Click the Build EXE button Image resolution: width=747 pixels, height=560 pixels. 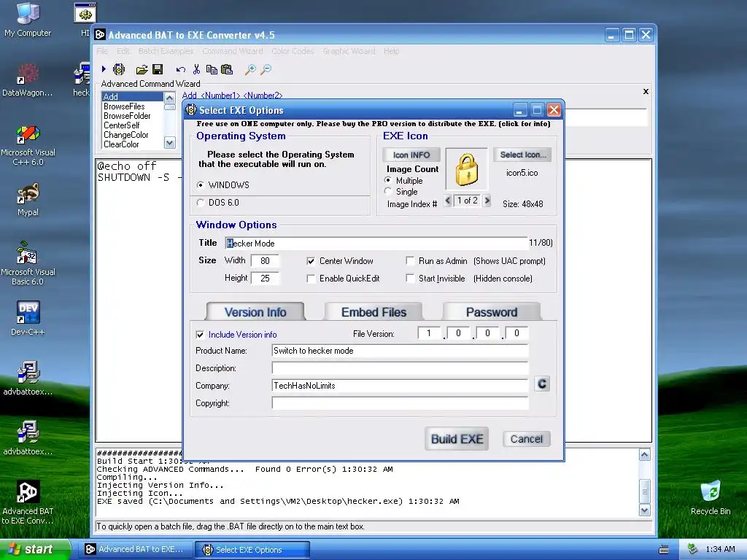(x=457, y=438)
